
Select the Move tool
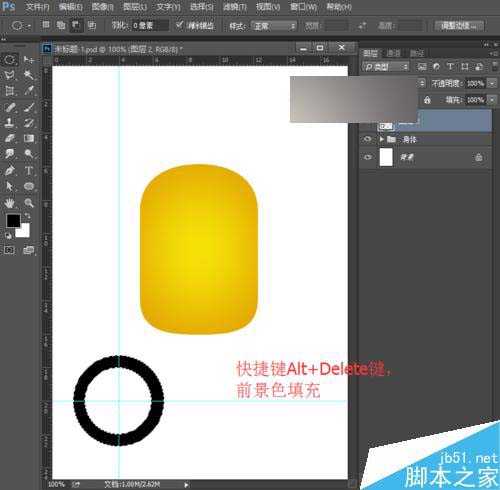point(29,60)
